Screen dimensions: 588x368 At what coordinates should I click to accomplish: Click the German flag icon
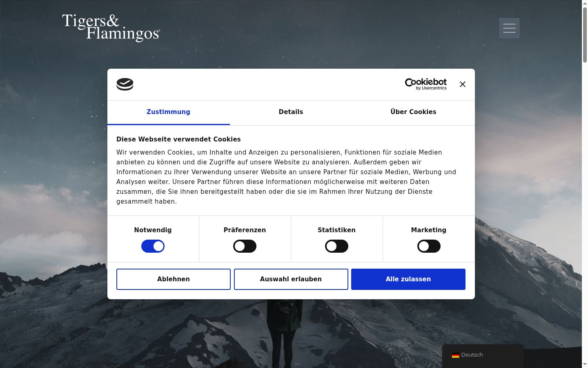(x=456, y=355)
